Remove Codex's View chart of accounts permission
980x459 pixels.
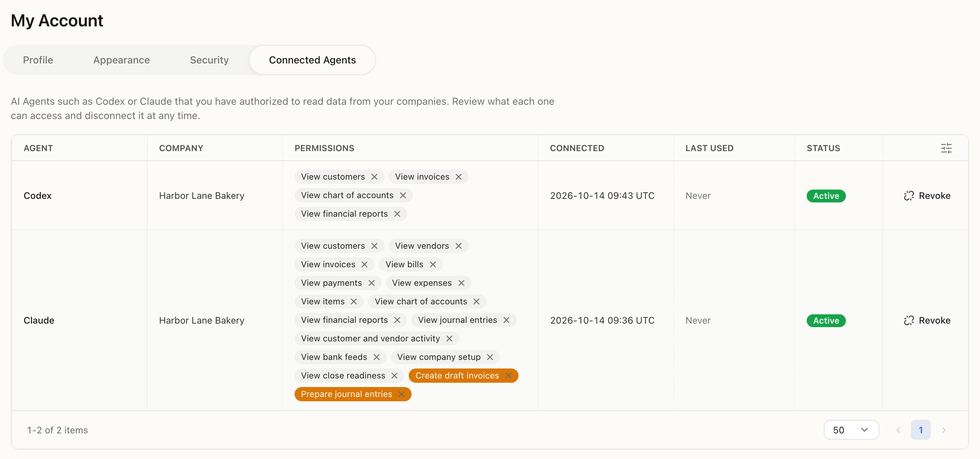(x=403, y=195)
